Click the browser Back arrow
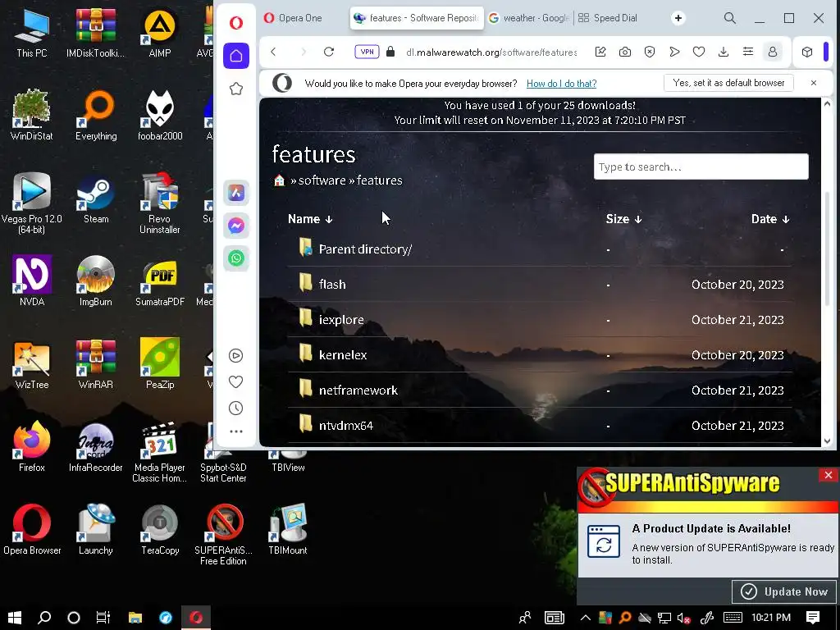Image resolution: width=840 pixels, height=630 pixels. 274,52
